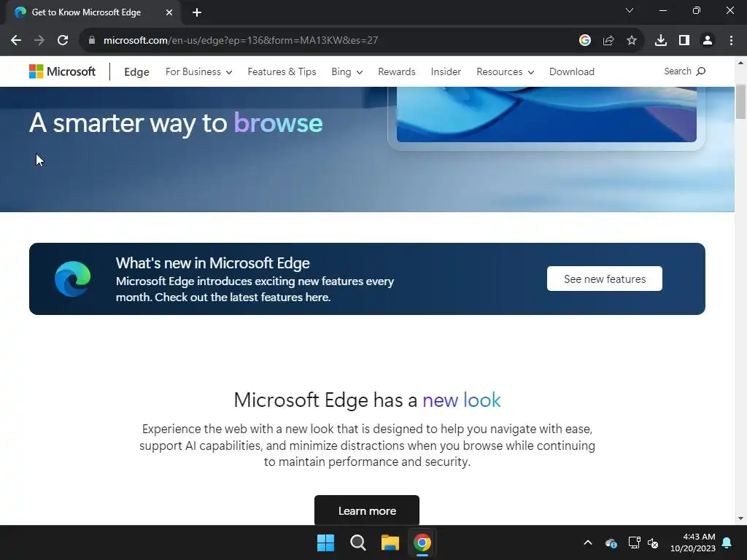Open the clock showing 4:43 AM
This screenshot has height=560, width=747.
693,542
